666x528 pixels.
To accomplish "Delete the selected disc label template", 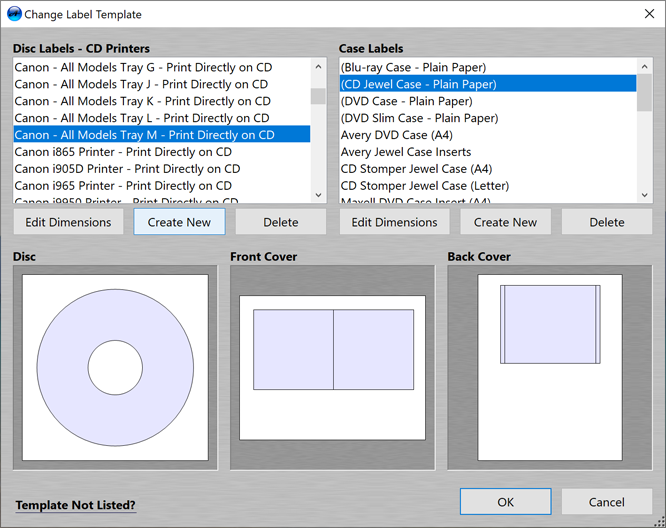I will pyautogui.click(x=281, y=222).
